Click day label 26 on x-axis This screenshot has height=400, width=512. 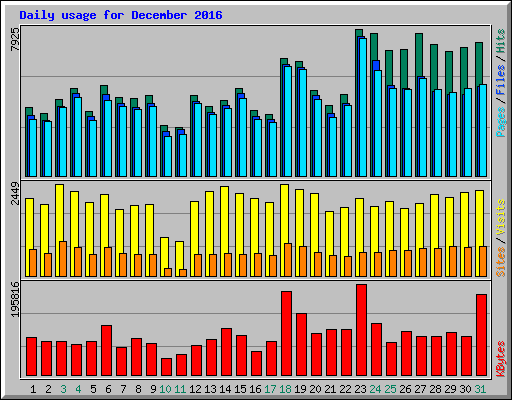coord(405,389)
